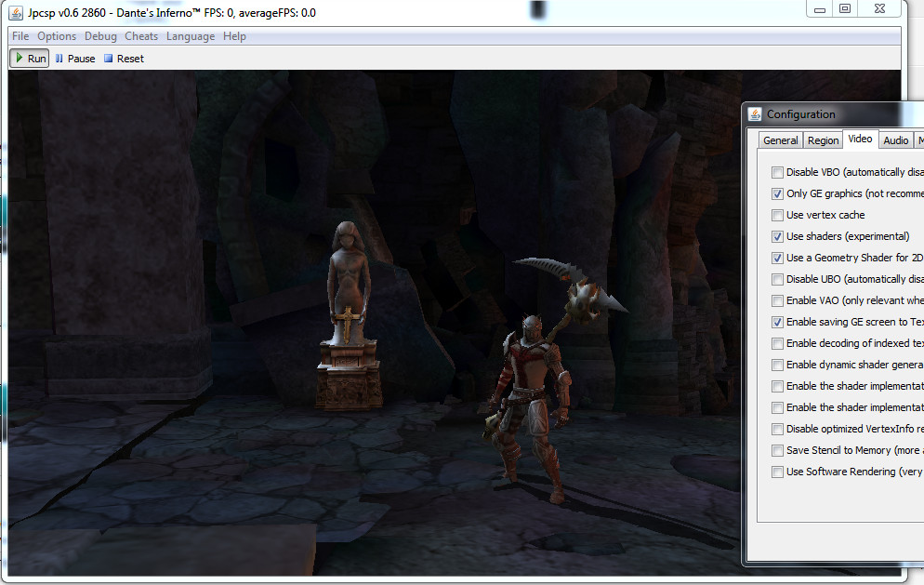The height and width of the screenshot is (585, 924).
Task: Switch to the General tab
Action: point(780,140)
